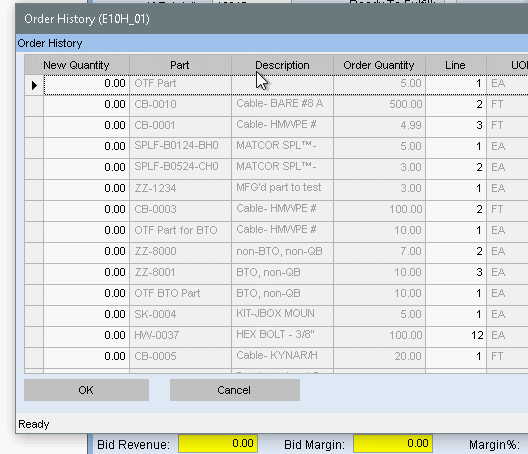
Task: Select 'Cable- BARE #8 A' description cell
Action: pos(283,106)
